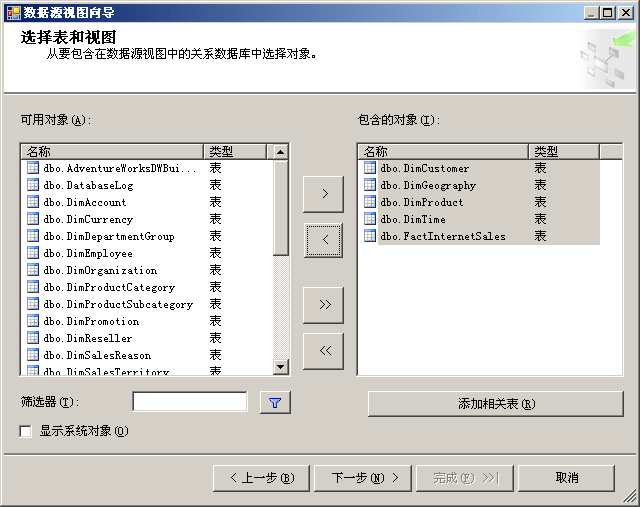This screenshot has width=640, height=507.
Task: Click the table icon beside dbo.DimAccount
Action: pos(33,202)
